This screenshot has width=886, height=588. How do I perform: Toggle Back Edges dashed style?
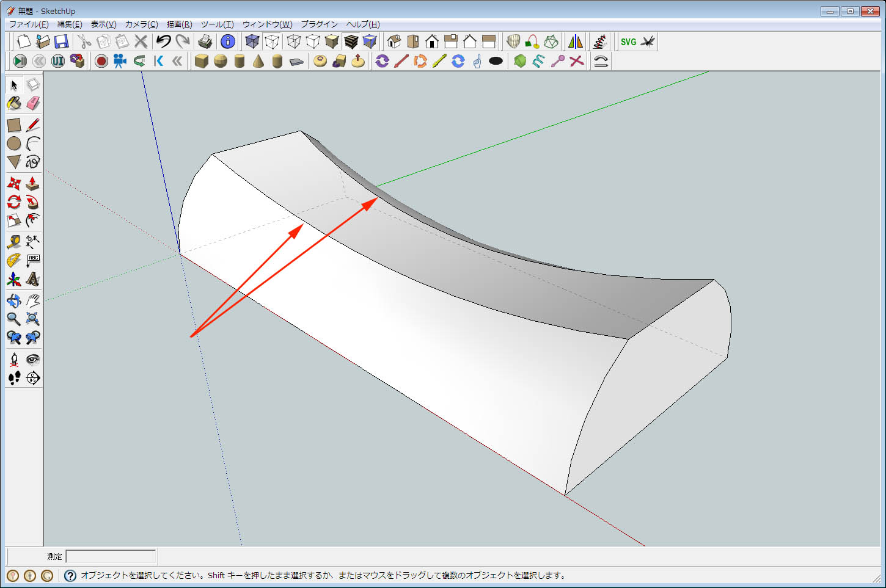click(x=272, y=42)
